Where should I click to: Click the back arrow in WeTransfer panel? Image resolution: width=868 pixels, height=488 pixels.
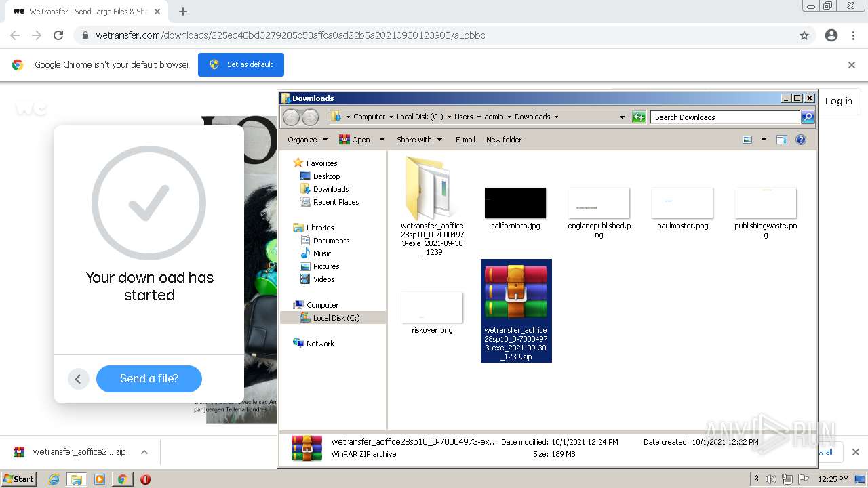[79, 379]
